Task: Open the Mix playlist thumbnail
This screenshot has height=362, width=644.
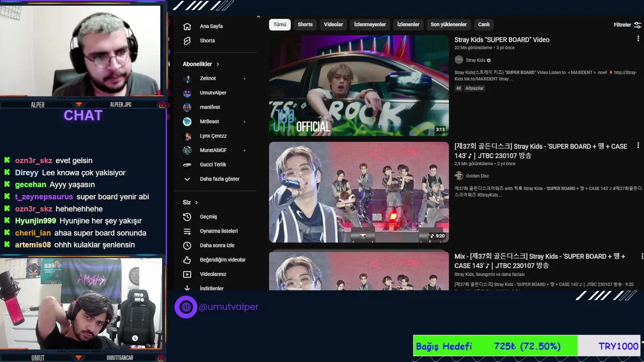Action: coord(359,270)
